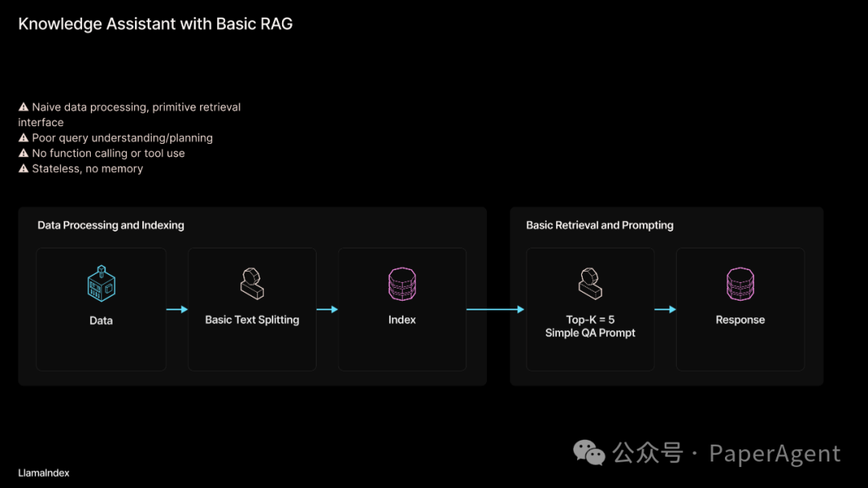
Task: Select the Knowledge Assistant with Basic RAG title
Action: coord(155,24)
